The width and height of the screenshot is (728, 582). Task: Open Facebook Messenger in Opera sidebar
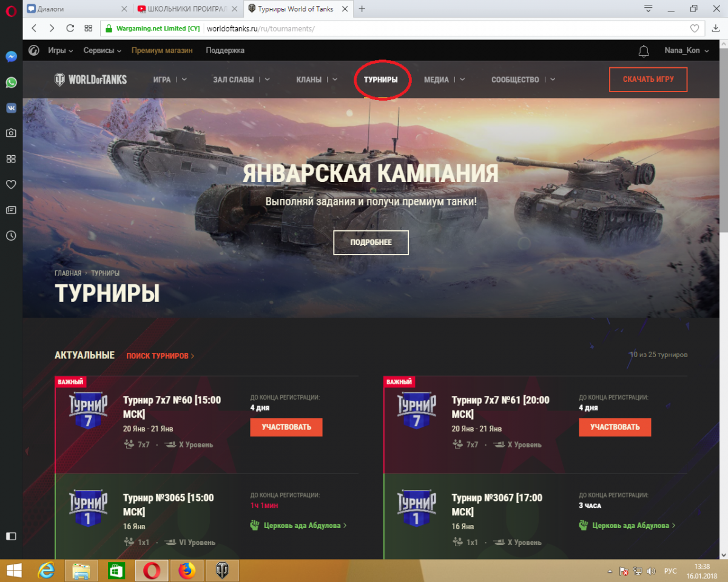(11, 56)
